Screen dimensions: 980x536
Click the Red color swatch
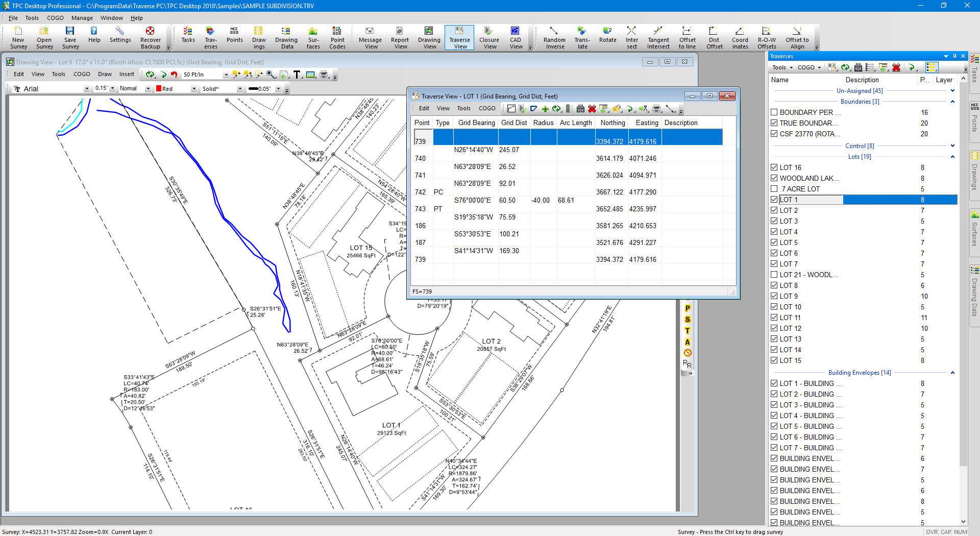159,89
